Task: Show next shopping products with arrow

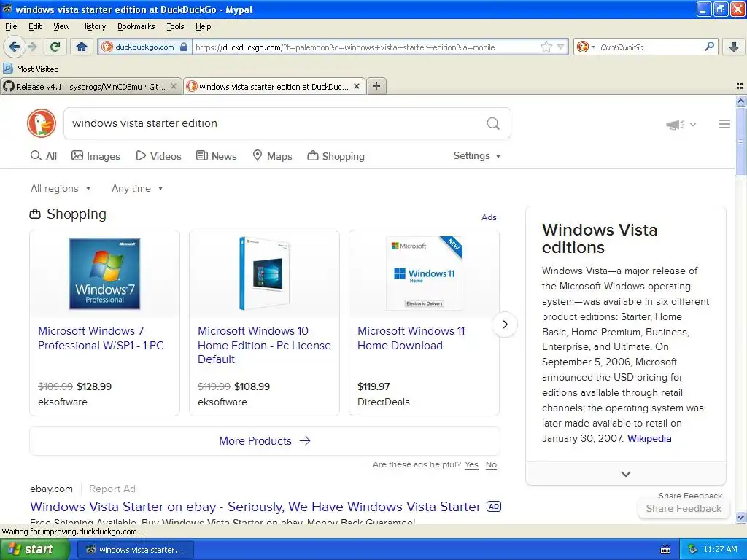Action: 505,324
